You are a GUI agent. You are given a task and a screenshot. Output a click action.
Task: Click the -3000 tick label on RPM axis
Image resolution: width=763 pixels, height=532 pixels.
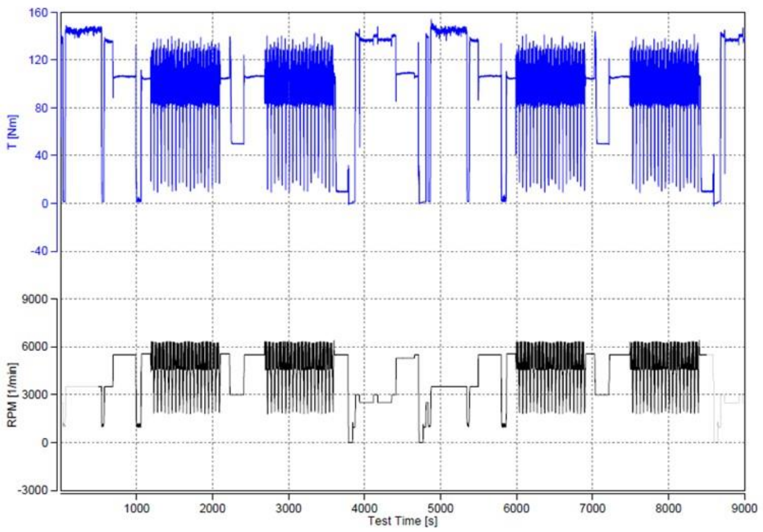32,490
